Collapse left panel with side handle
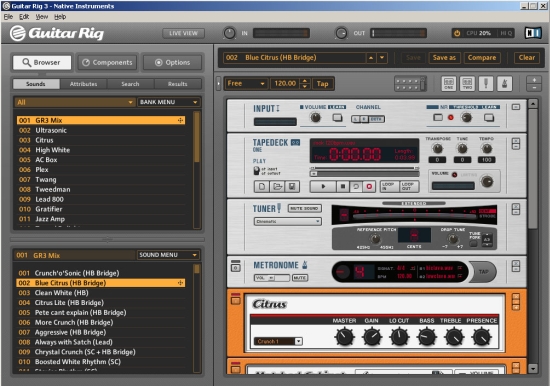Viewport: 550px width, 386px height. click(x=218, y=84)
